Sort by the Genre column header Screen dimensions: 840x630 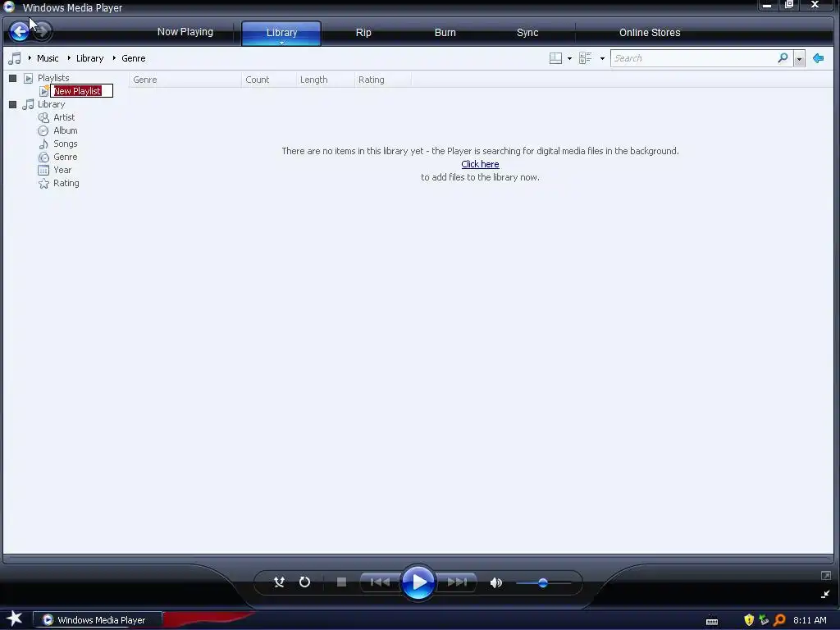pos(185,80)
